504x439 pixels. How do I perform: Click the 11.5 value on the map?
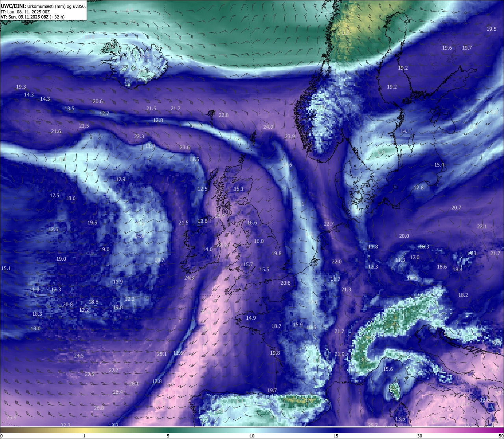pyautogui.click(x=194, y=160)
